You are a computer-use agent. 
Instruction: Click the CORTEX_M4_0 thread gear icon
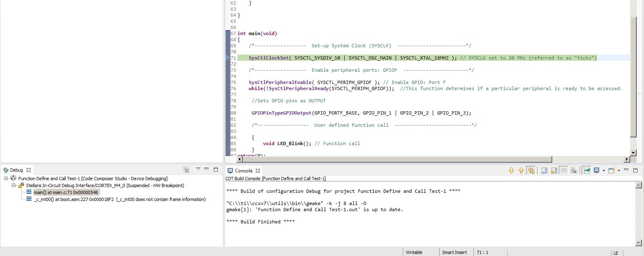point(21,185)
